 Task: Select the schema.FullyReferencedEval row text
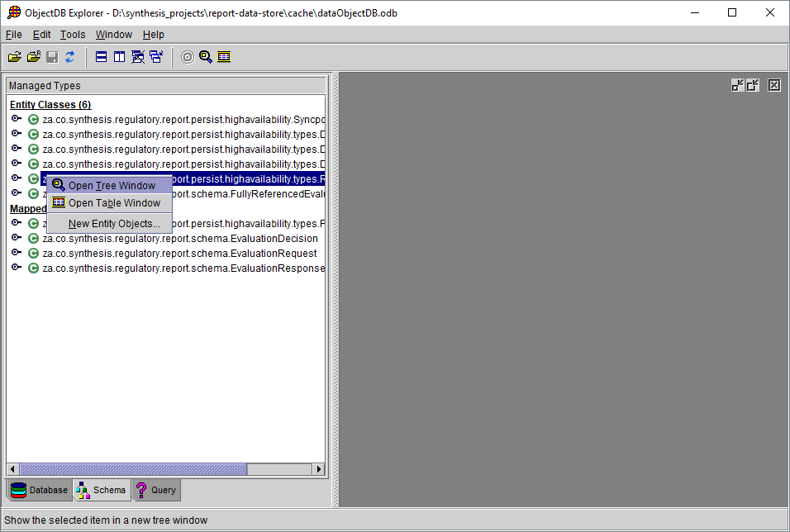click(249, 194)
